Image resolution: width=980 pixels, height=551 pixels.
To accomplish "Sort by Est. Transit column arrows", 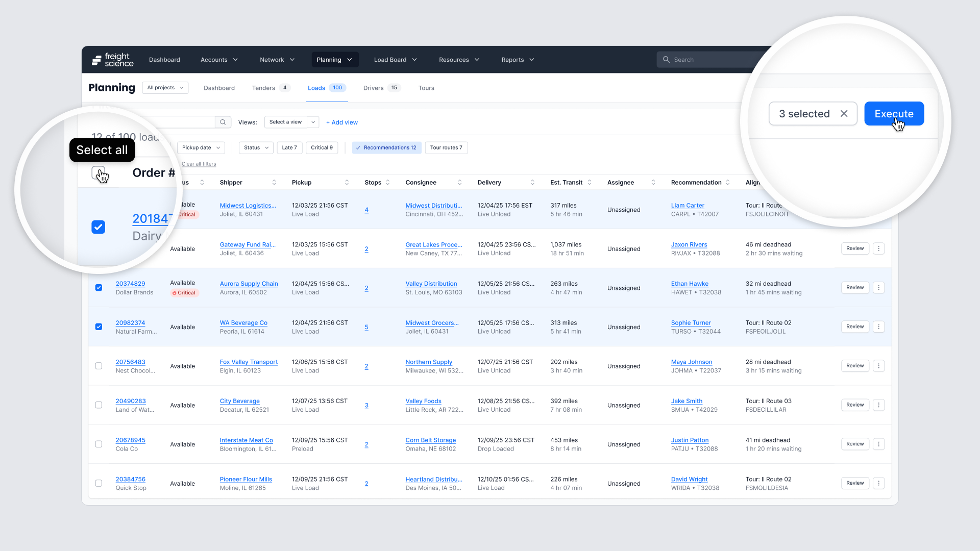I will pyautogui.click(x=590, y=183).
